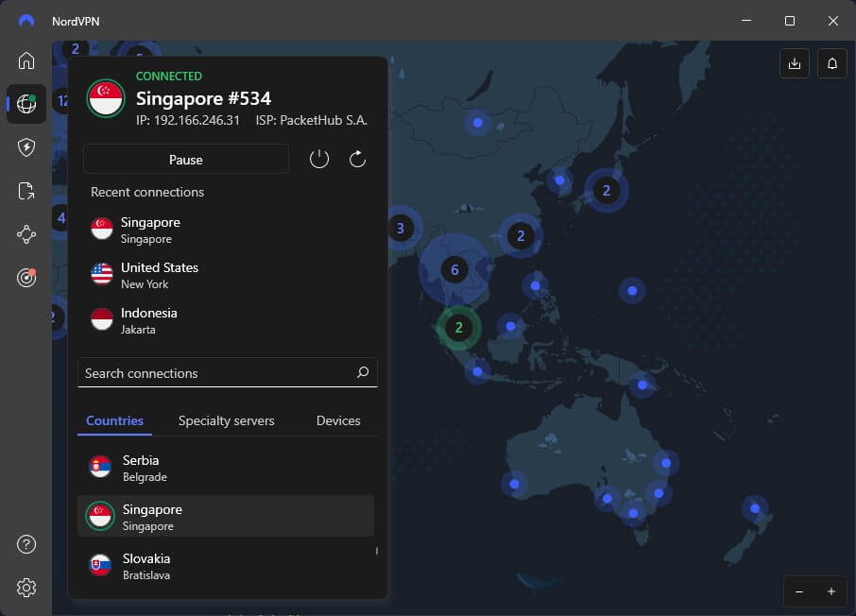Open Dark Web Monitor radar icon
Viewport: 856px width, 616px height.
tap(26, 278)
